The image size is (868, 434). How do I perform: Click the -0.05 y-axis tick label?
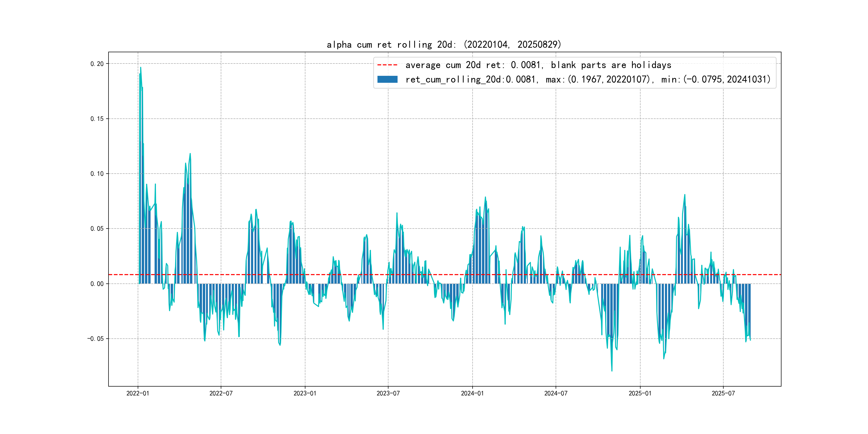tap(95, 339)
